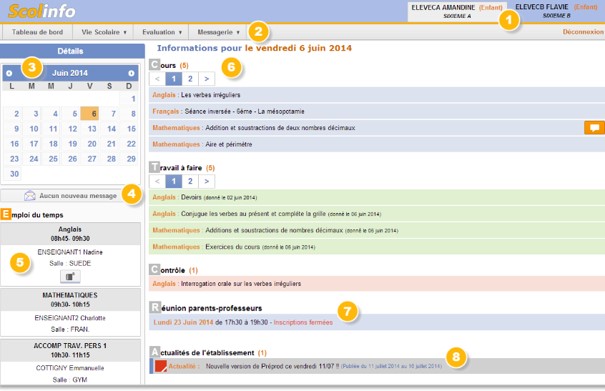Open Mathematiques Additions et soustractions homework
Viewport: 605px width, 391px height.
[x=377, y=230]
